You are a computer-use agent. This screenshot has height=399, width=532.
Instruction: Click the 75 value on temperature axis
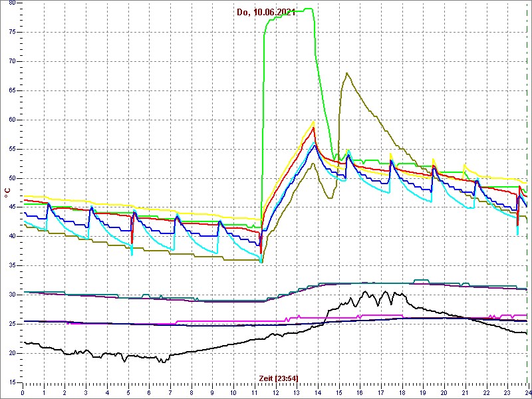click(12, 32)
